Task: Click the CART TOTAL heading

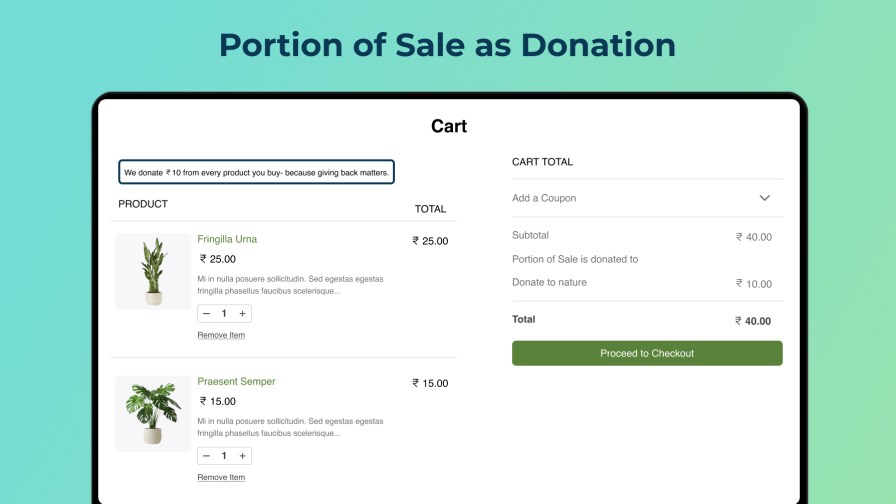Action: tap(542, 161)
